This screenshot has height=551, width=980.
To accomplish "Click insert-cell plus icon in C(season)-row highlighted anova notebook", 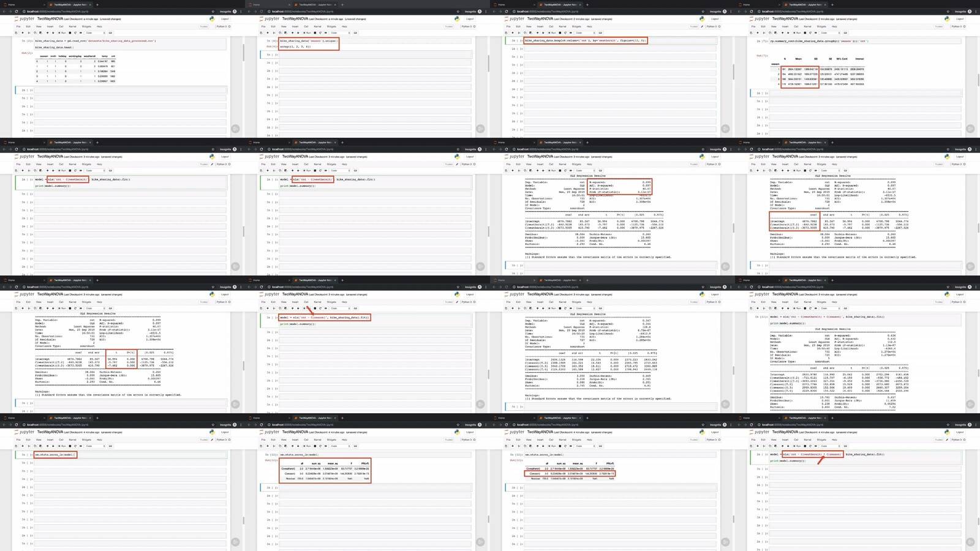I will [513, 446].
